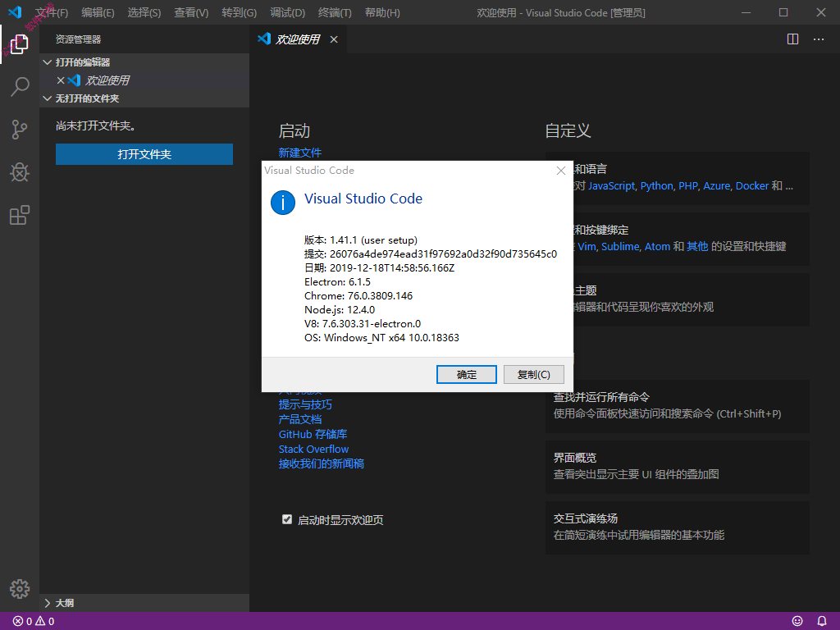Open the 查看(V) menu
This screenshot has height=630, width=840.
click(191, 12)
